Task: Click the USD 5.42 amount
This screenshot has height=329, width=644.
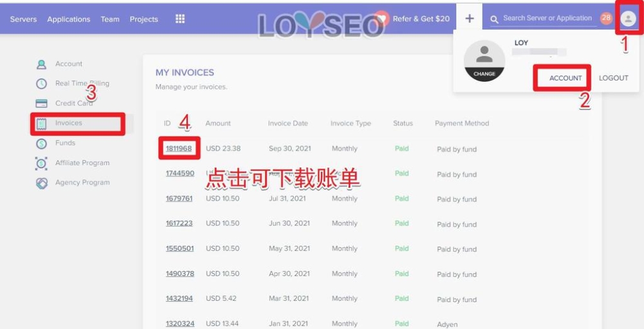Action: pyautogui.click(x=221, y=299)
